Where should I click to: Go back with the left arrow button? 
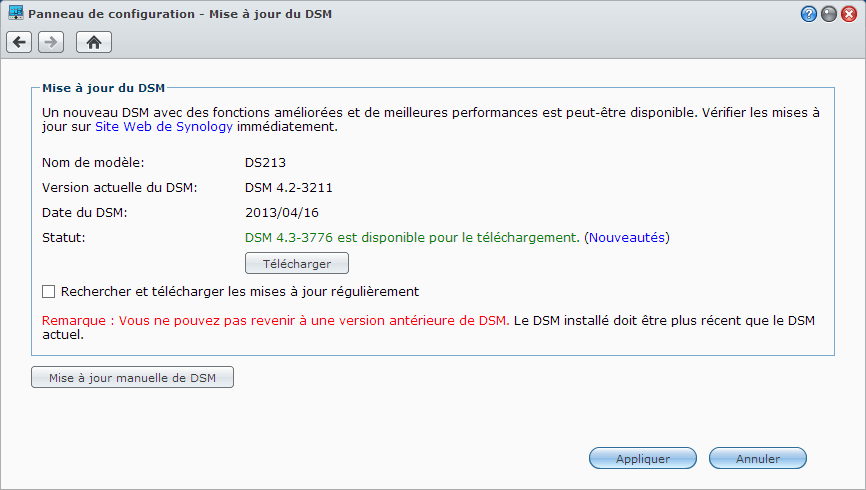(19, 42)
